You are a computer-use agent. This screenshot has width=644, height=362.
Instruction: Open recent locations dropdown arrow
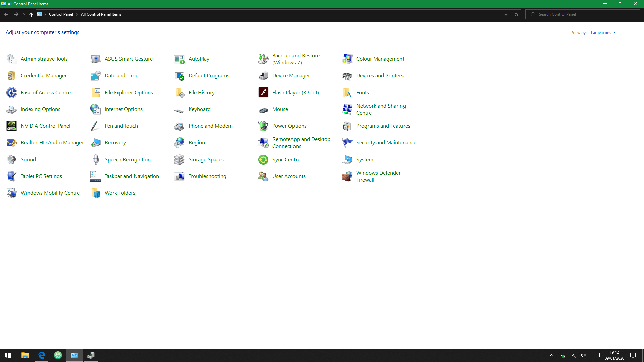click(x=24, y=14)
